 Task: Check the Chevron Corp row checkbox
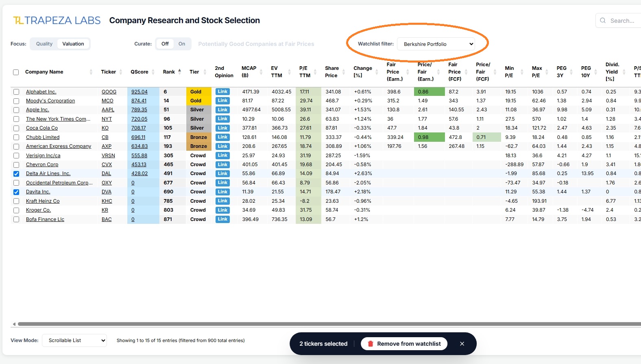point(16,165)
